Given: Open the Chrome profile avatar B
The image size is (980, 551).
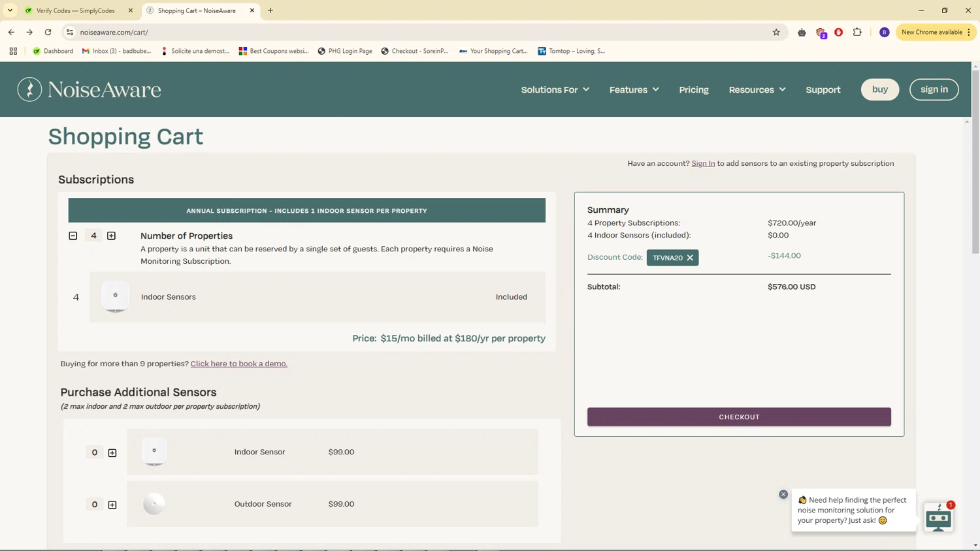Looking at the screenshot, I should (x=885, y=32).
